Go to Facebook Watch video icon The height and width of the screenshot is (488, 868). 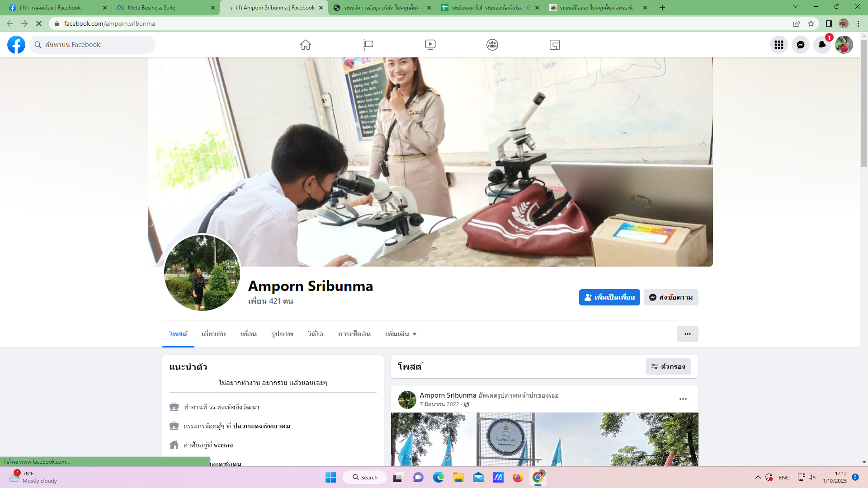point(430,45)
